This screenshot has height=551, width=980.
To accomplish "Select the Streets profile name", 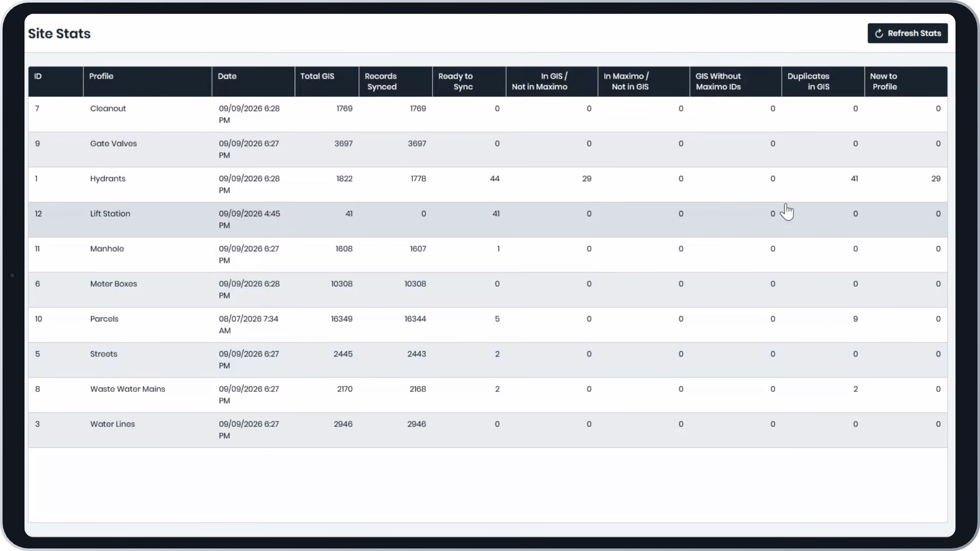I will (x=104, y=354).
